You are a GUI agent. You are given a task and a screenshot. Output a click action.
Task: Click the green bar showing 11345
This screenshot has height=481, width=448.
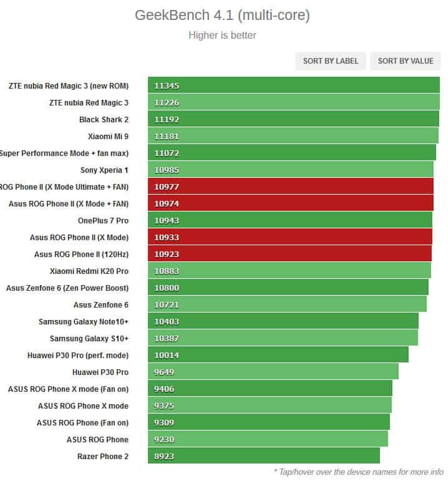click(x=293, y=85)
